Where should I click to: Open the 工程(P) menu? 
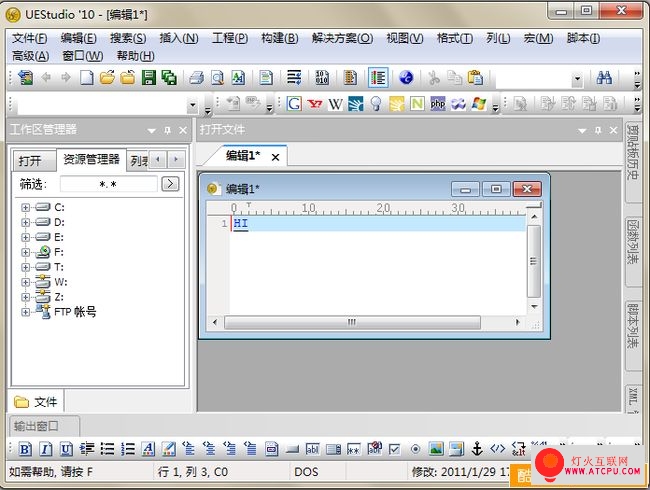tap(230, 38)
